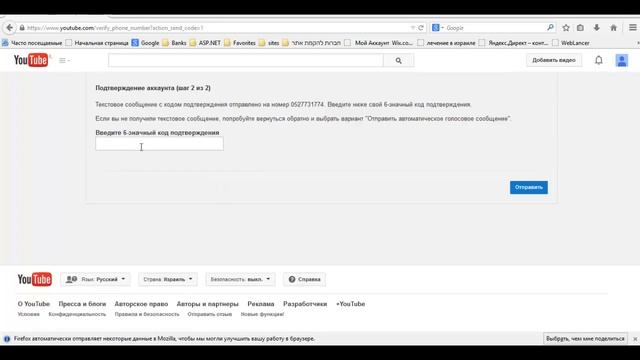Viewport: 640px width, 360px height.
Task: Click the info icon in Firefox notification bar
Action: 7,339
